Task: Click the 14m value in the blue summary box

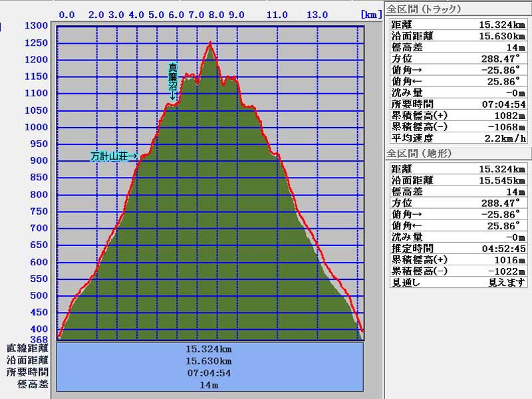Action: tap(209, 385)
